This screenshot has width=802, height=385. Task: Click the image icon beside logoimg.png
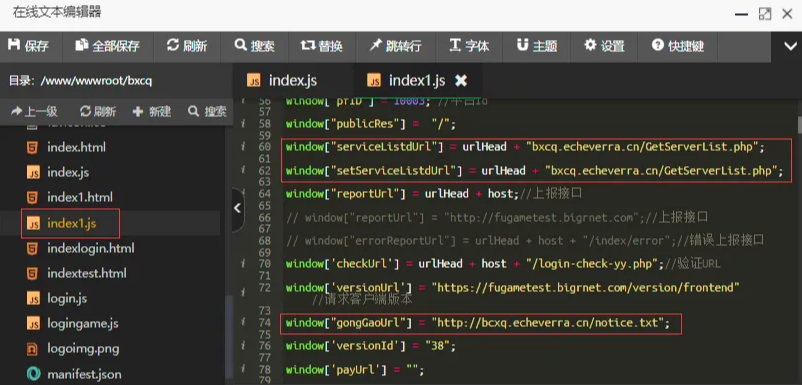33,349
